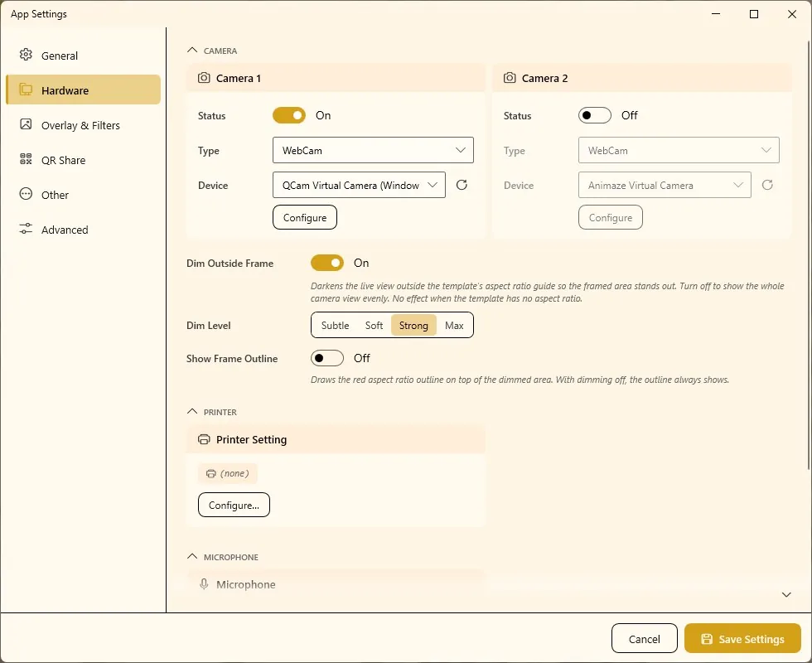Click the Cancel button

click(645, 639)
